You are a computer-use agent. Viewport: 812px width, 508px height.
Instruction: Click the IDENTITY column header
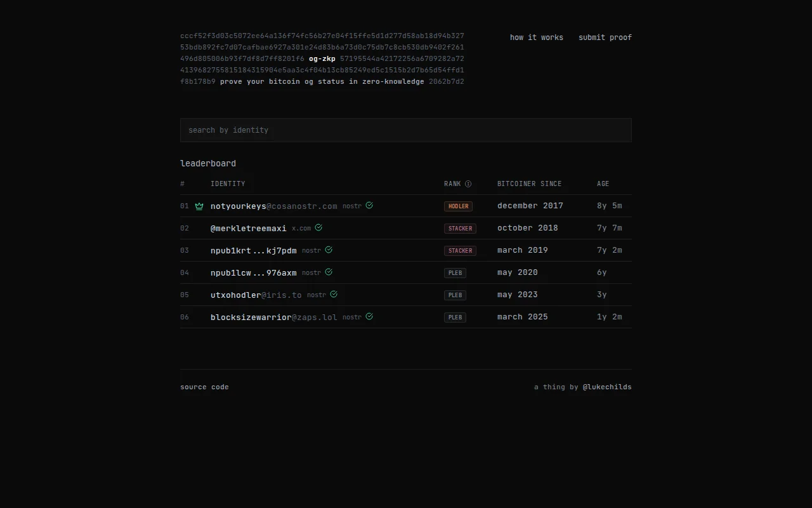(x=228, y=184)
